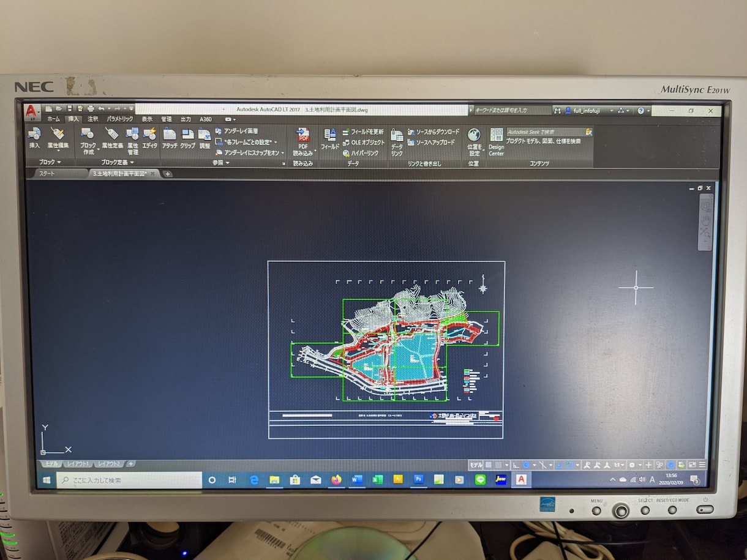Click the keyword search input in title bar
This screenshot has width=747, height=560.
(x=512, y=111)
